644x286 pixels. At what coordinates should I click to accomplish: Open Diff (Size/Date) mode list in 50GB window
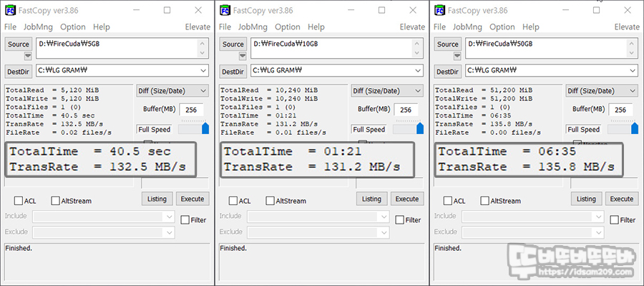coord(602,91)
